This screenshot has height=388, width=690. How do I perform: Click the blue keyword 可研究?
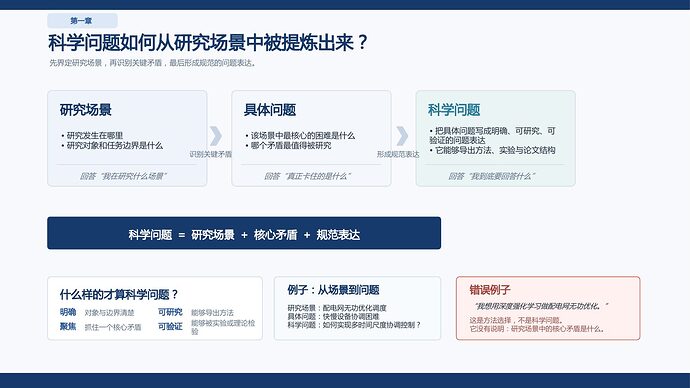pyautogui.click(x=170, y=312)
